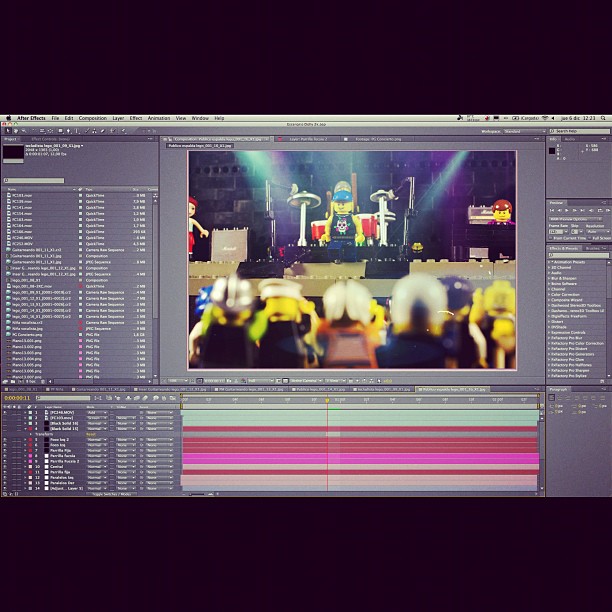Viewport: 612px width, 612px height.
Task: Toggle visibility of layer 14 Adjustment Layer
Action: pos(5,488)
